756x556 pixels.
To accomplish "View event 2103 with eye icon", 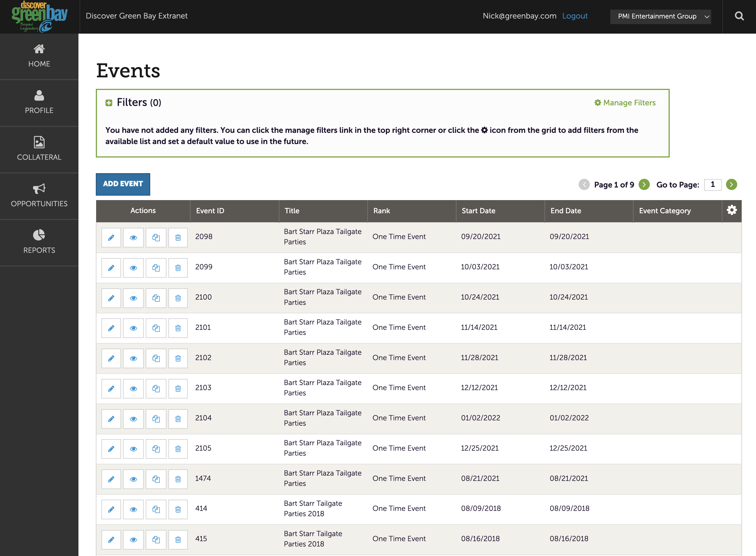I will pyautogui.click(x=133, y=389).
